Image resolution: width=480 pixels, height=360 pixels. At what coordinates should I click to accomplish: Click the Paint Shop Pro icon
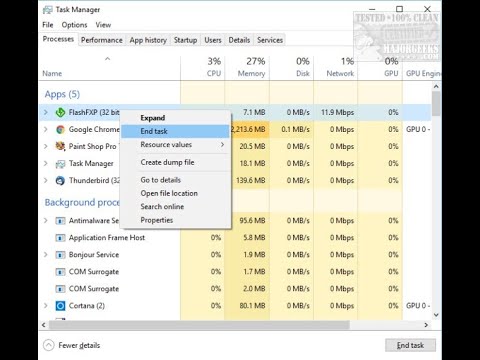click(60, 146)
